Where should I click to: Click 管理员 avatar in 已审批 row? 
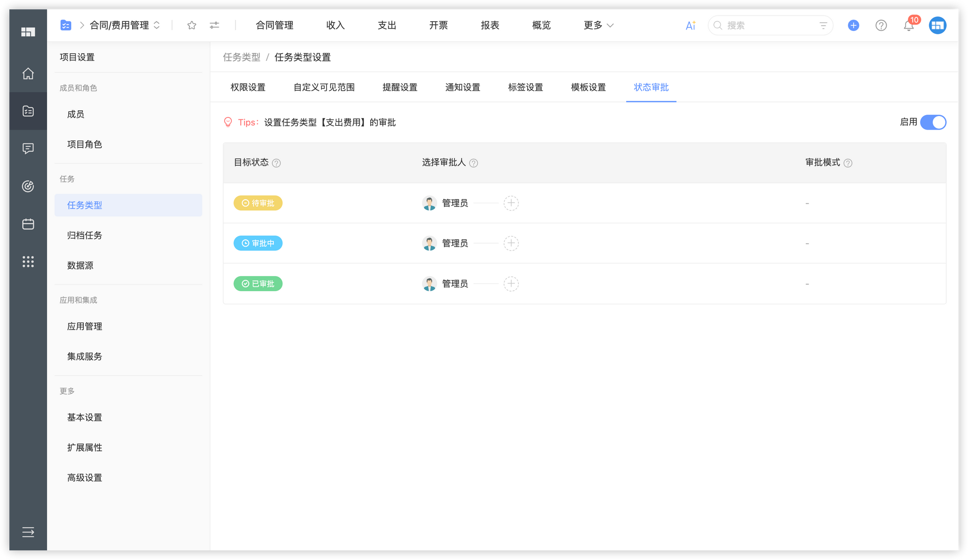(429, 284)
